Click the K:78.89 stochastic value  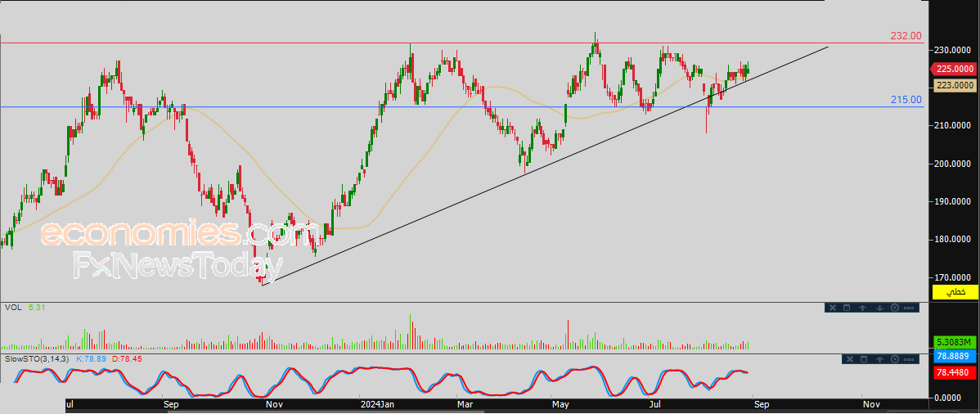point(92,359)
